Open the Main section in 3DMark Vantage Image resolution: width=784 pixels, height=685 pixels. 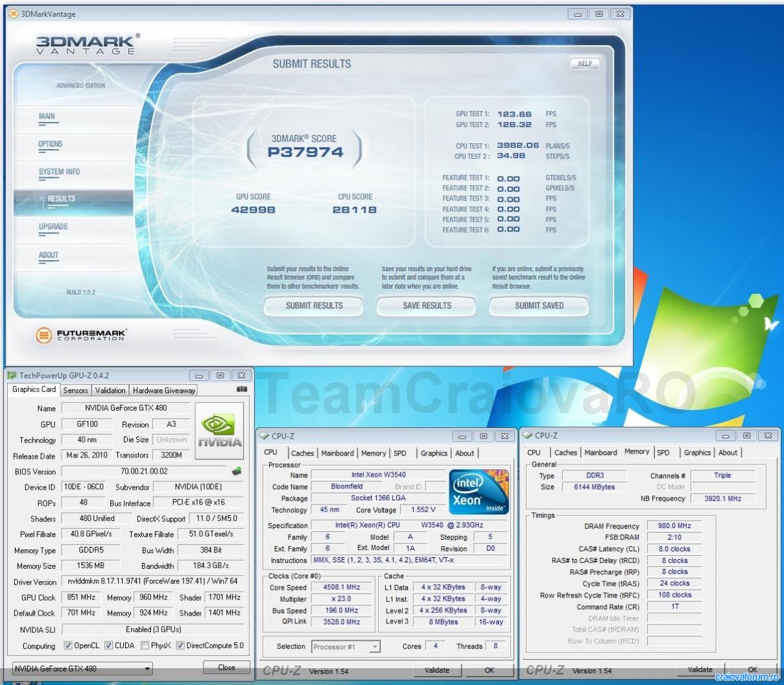47,117
